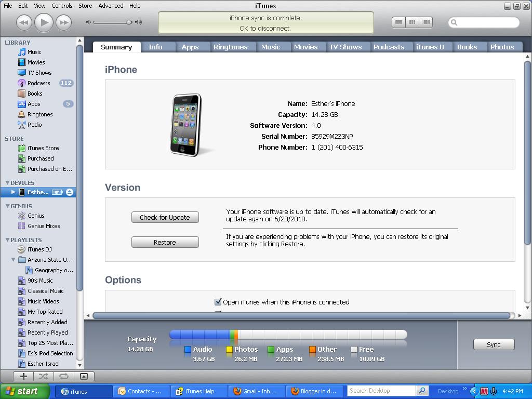Switch to the Photos tab

tap(502, 47)
